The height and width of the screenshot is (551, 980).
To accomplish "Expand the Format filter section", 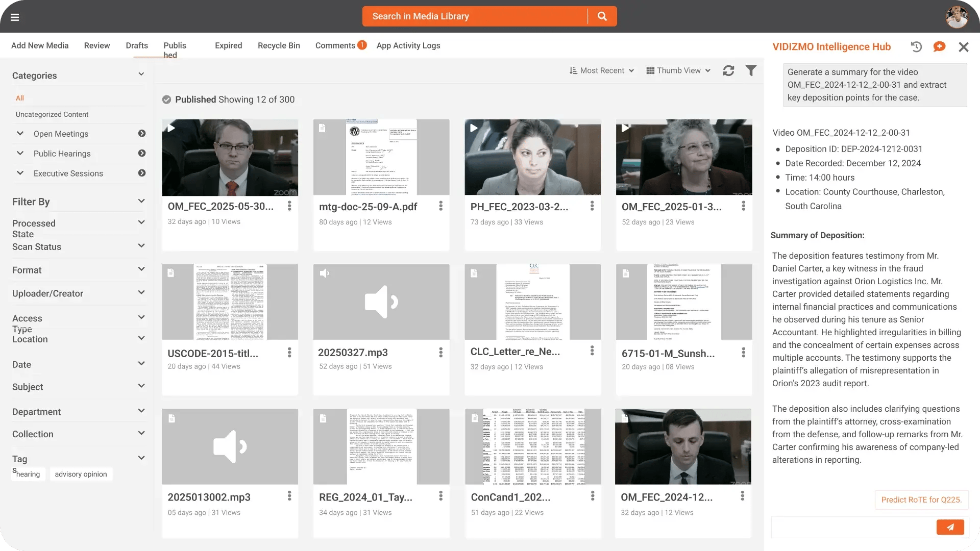I will 141,269.
